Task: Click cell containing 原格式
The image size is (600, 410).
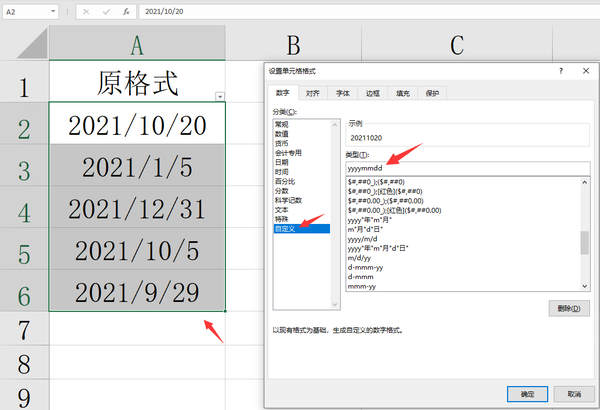Action: coord(137,82)
